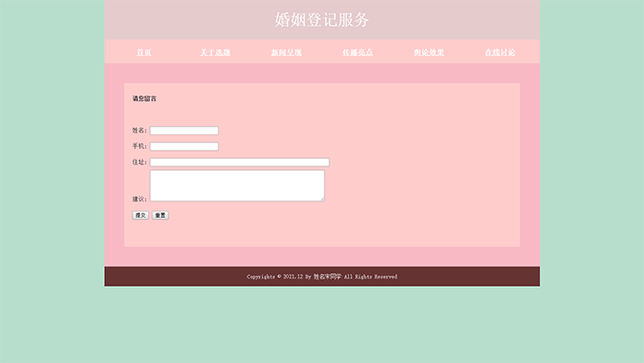Click the Copyrights footer text

322,277
